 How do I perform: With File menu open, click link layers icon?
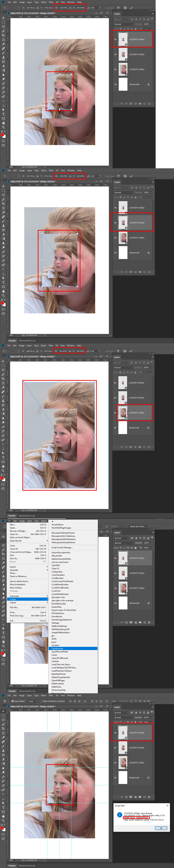pos(122,622)
